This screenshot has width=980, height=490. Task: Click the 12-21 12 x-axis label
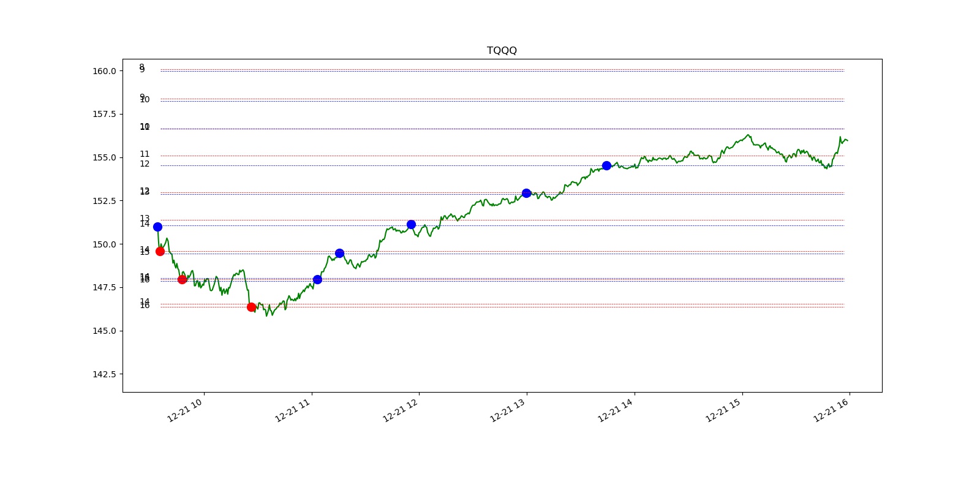[x=401, y=410]
